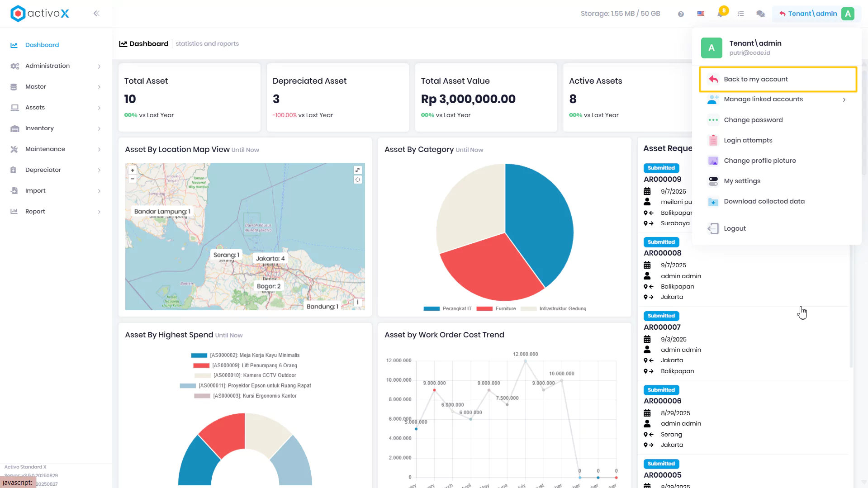Click the Bandar Lampung: 1 map marker

click(x=162, y=211)
